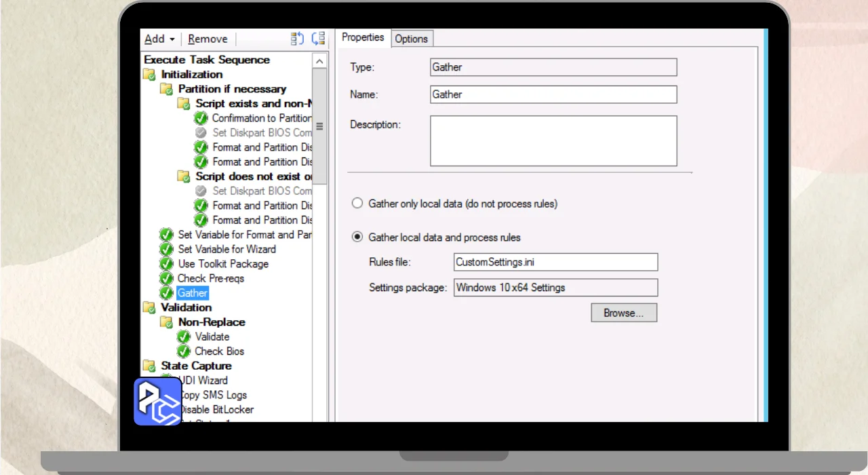Viewport: 868px width, 475px height.
Task: Switch to the Properties tab
Action: pyautogui.click(x=363, y=37)
